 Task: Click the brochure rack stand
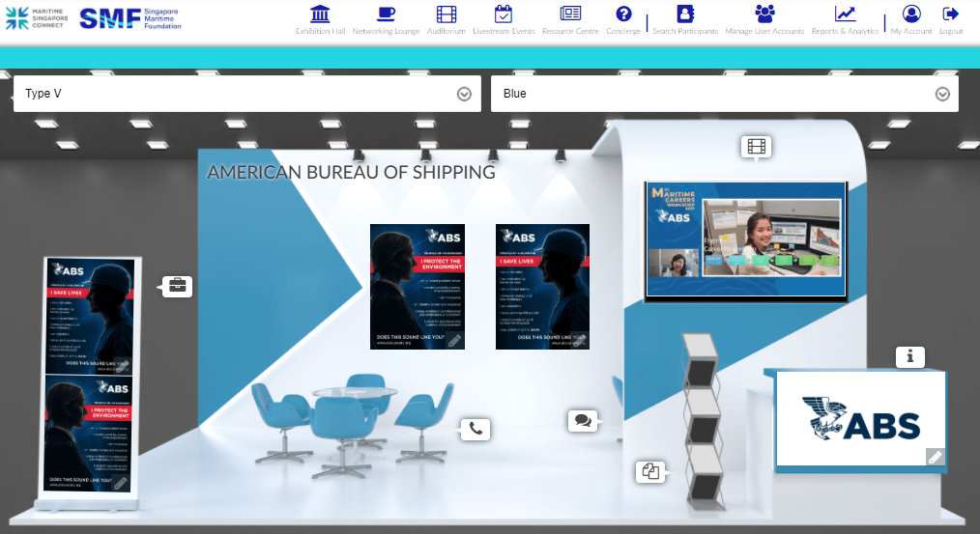(703, 422)
